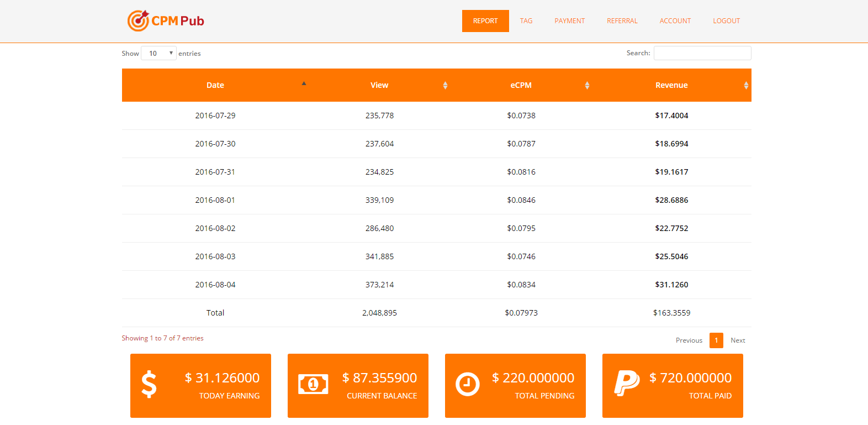Click the Total Paid card
This screenshot has width=868, height=425.
(673, 386)
